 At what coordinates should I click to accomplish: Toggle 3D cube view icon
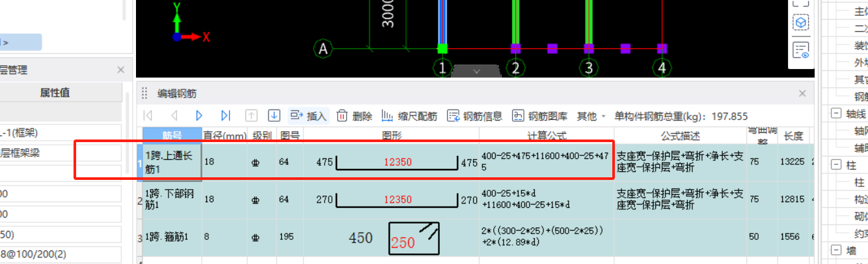pyautogui.click(x=801, y=23)
